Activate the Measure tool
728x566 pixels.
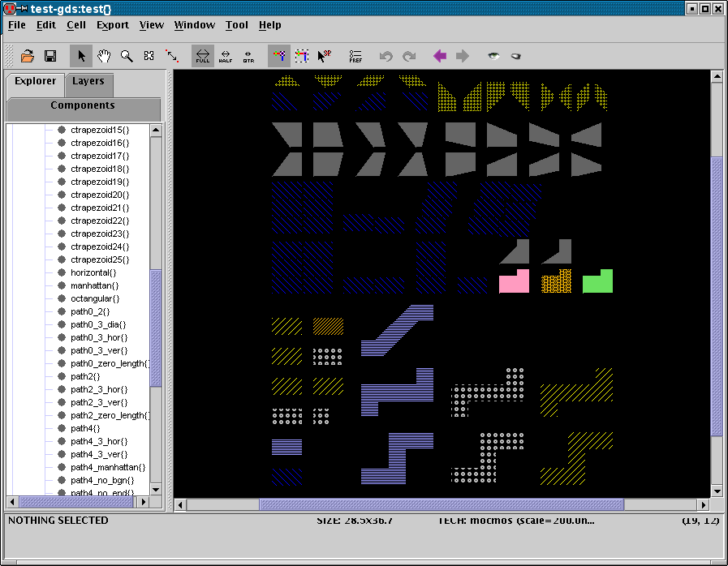(172, 56)
